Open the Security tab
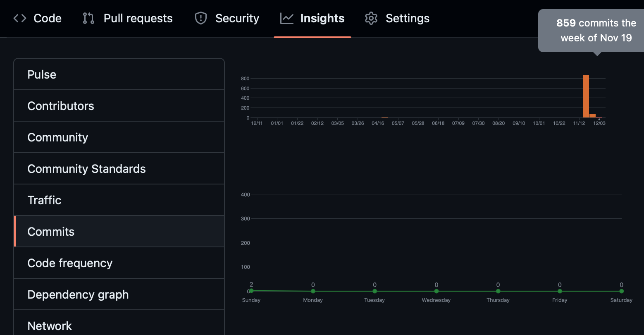 [237, 18]
